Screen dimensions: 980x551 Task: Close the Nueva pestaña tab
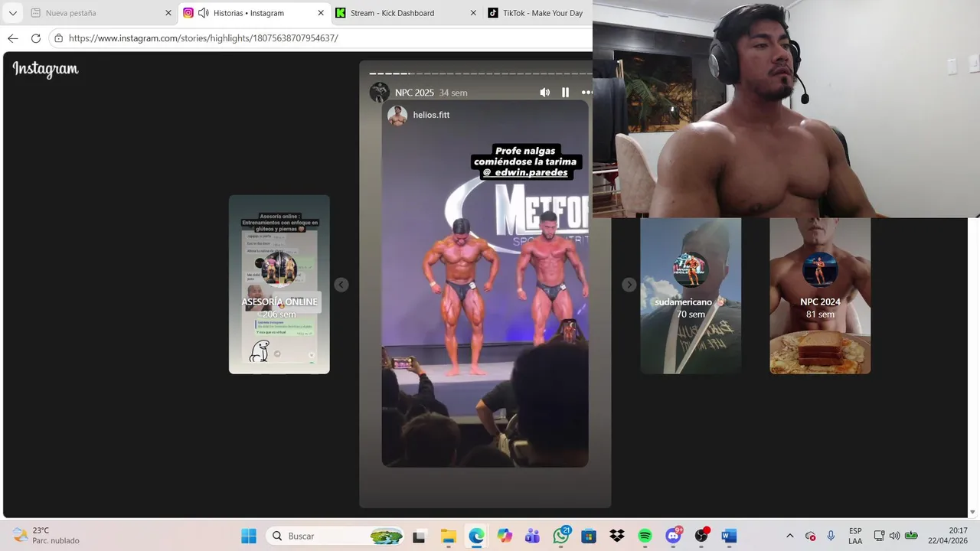click(168, 13)
